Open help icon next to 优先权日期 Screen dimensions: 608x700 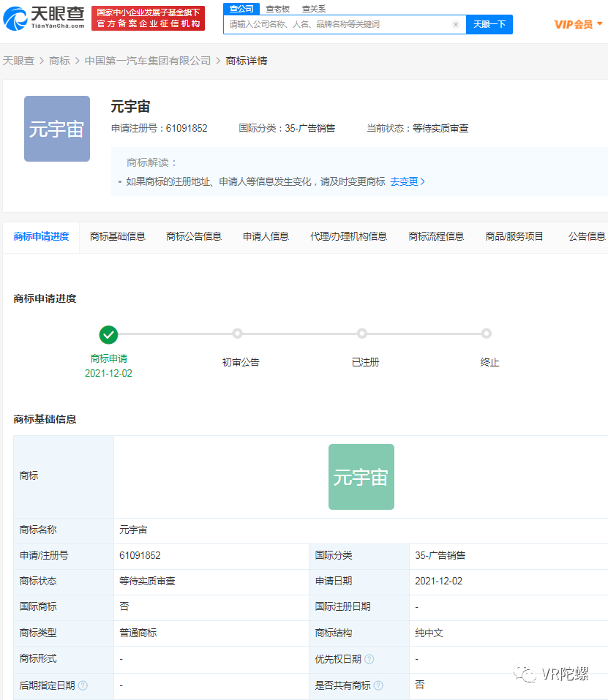[369, 659]
